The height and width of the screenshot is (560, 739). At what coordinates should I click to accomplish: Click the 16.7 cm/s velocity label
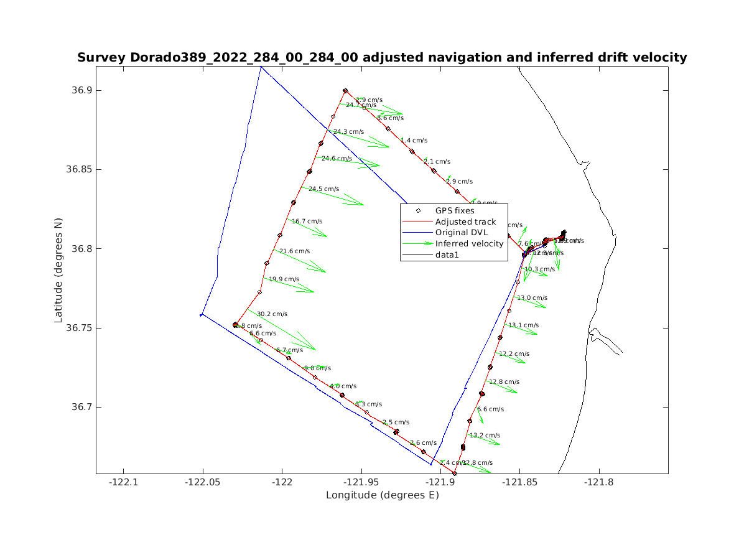point(307,222)
